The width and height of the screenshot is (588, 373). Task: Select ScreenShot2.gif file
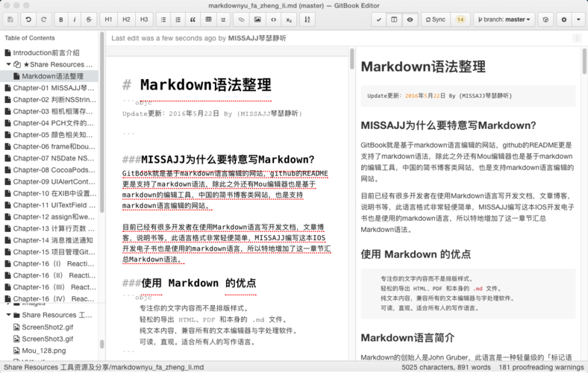tap(43, 327)
